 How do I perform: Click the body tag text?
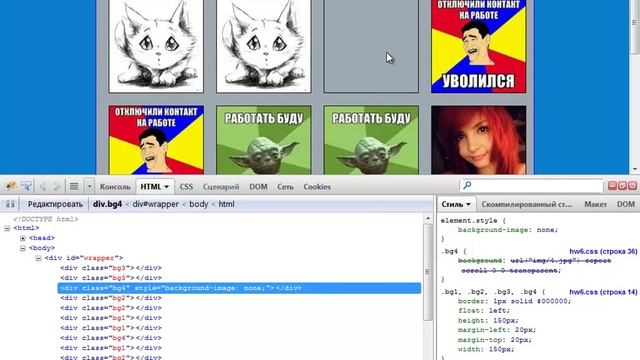pyautogui.click(x=42, y=248)
